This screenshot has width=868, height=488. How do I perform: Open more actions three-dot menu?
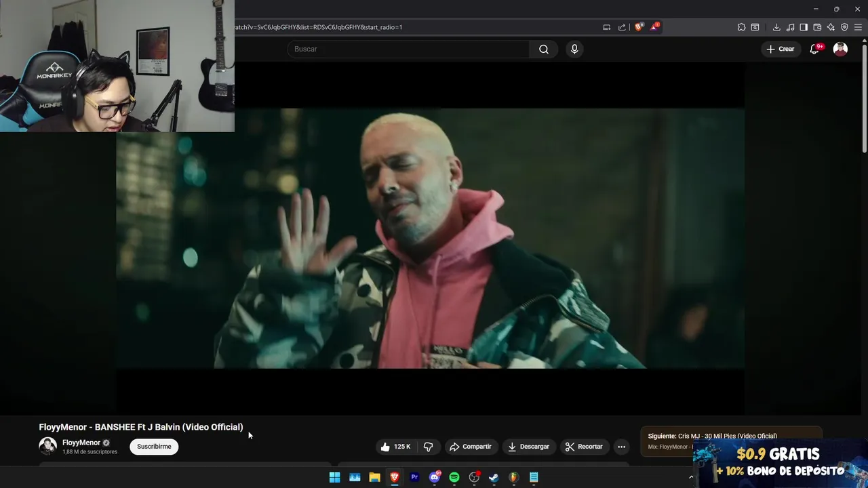pos(621,447)
